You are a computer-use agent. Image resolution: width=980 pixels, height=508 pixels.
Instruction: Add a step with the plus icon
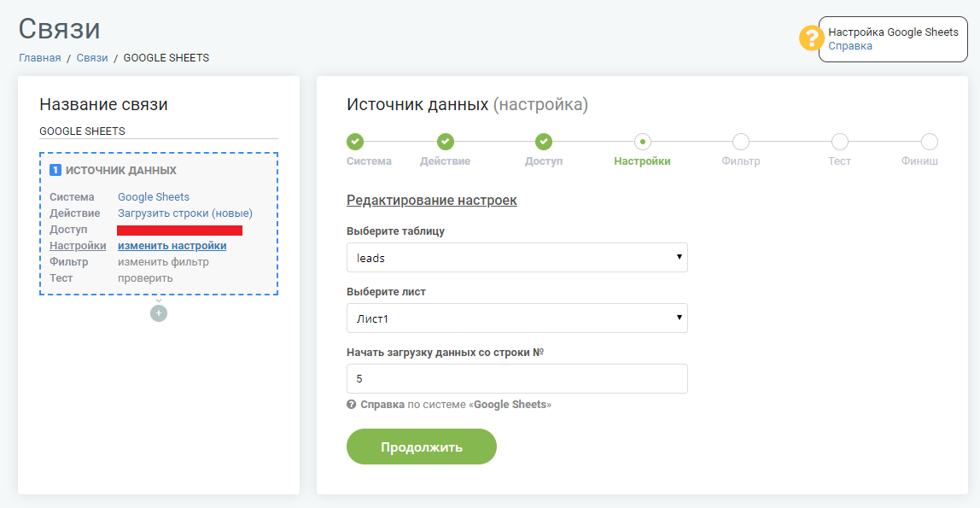tap(159, 313)
